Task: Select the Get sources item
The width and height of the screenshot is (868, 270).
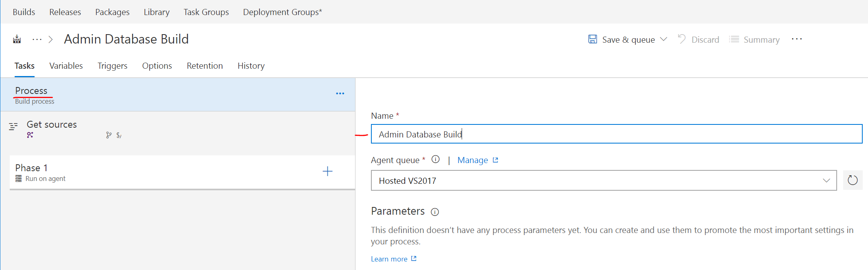Action: (x=52, y=125)
